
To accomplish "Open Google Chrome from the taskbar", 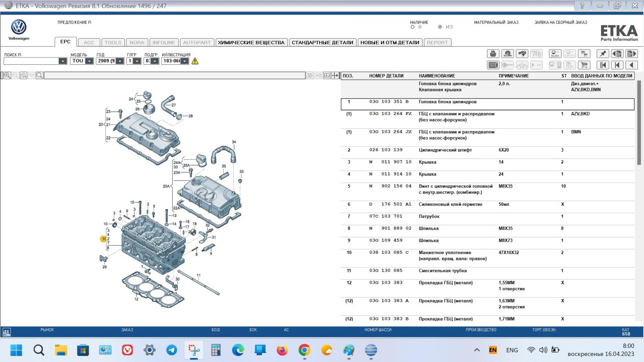I will pos(304,350).
